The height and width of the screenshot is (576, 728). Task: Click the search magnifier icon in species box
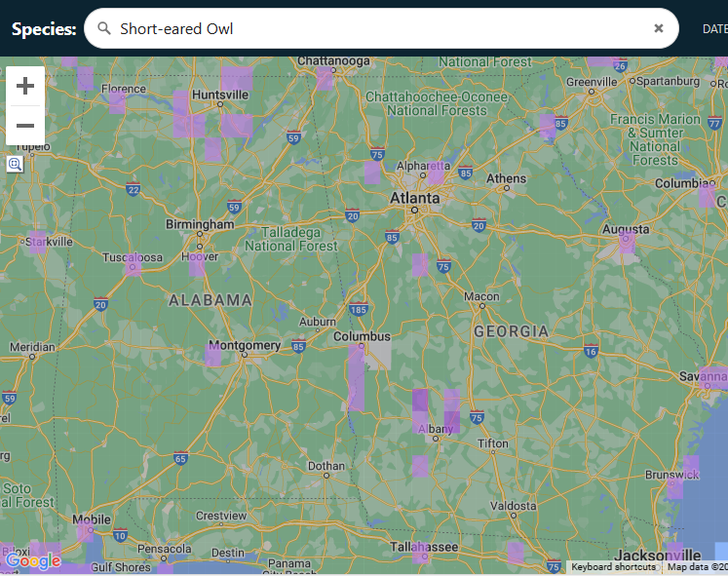104,28
